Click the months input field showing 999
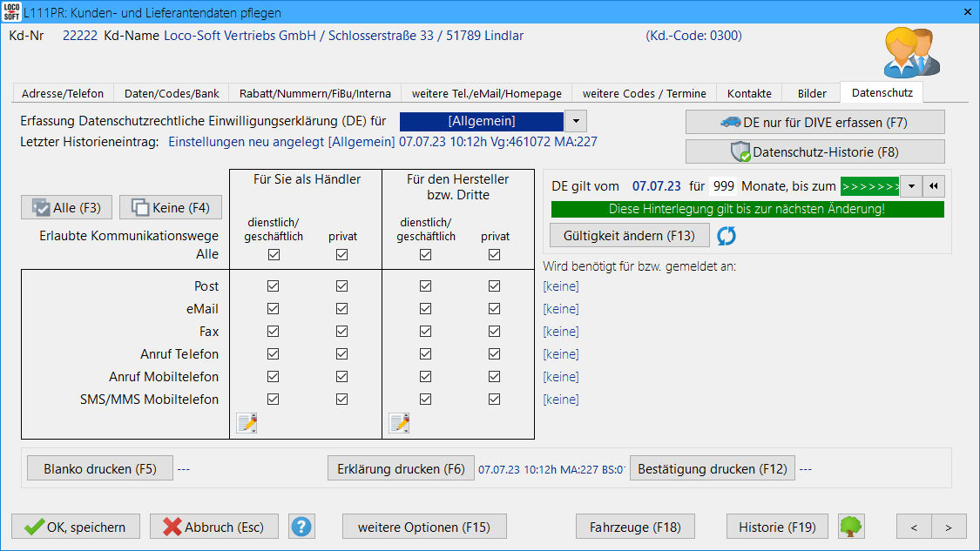 [x=723, y=186]
